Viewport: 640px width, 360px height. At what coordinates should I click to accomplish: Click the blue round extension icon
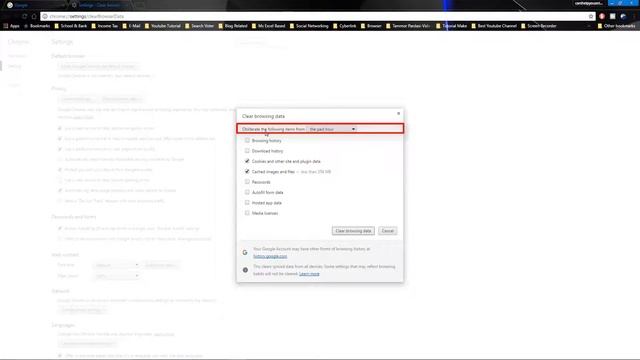(x=623, y=16)
